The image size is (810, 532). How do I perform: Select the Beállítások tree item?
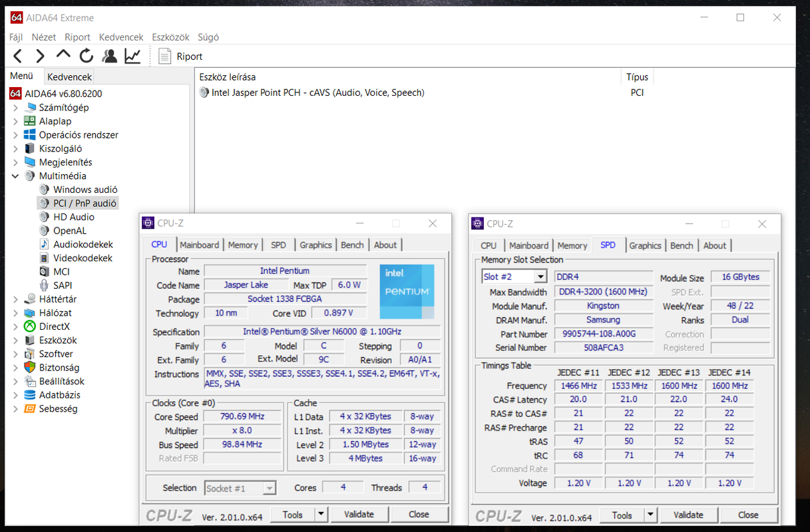(x=62, y=382)
